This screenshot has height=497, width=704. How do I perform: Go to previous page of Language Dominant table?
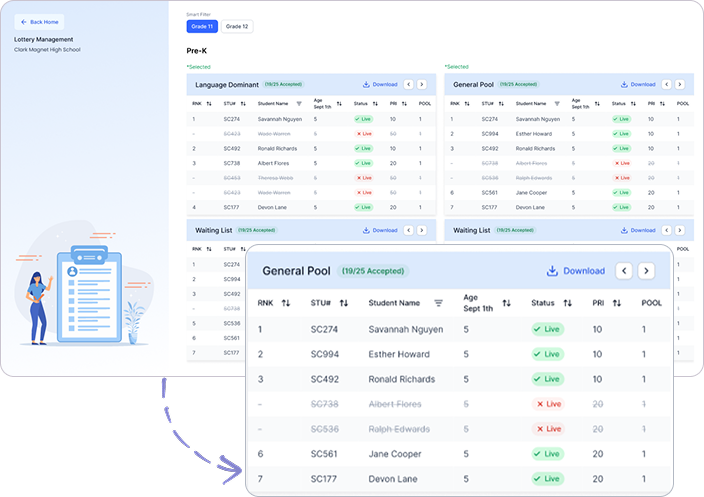tap(409, 85)
